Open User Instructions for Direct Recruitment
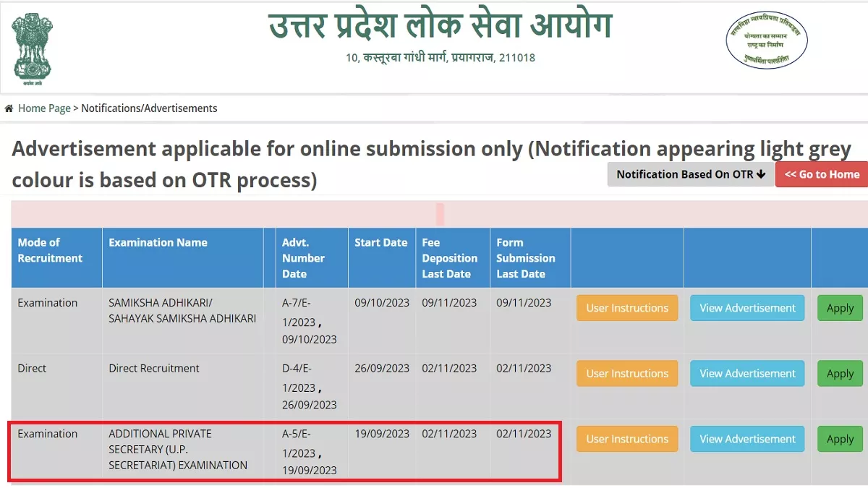Screen dimensions: 868x488 click(x=626, y=374)
